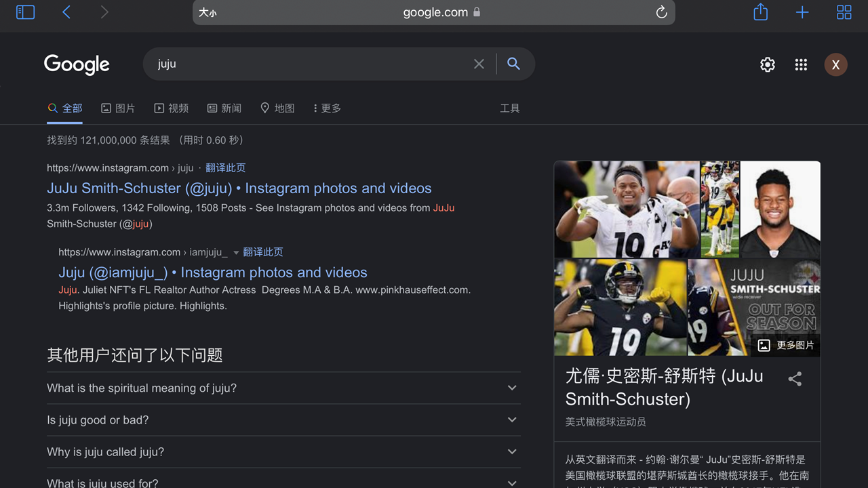
Task: Open the portrait headshot photo
Action: point(781,209)
